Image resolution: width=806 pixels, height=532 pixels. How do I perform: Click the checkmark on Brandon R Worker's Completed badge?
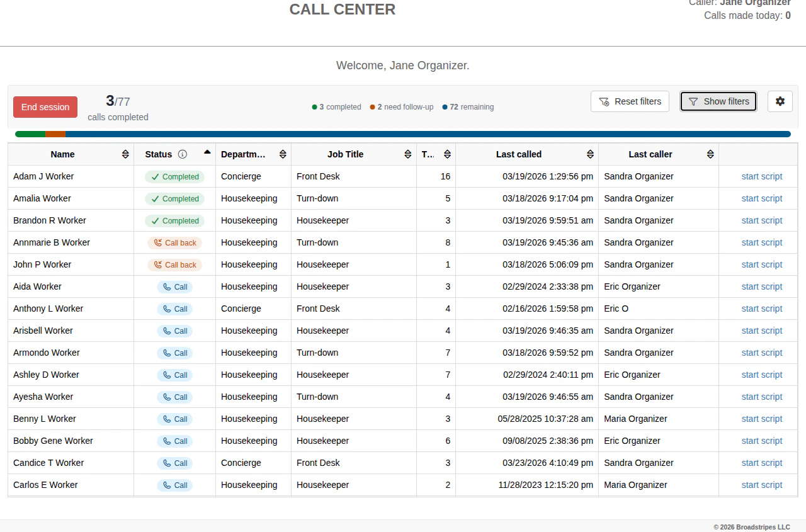click(x=156, y=220)
